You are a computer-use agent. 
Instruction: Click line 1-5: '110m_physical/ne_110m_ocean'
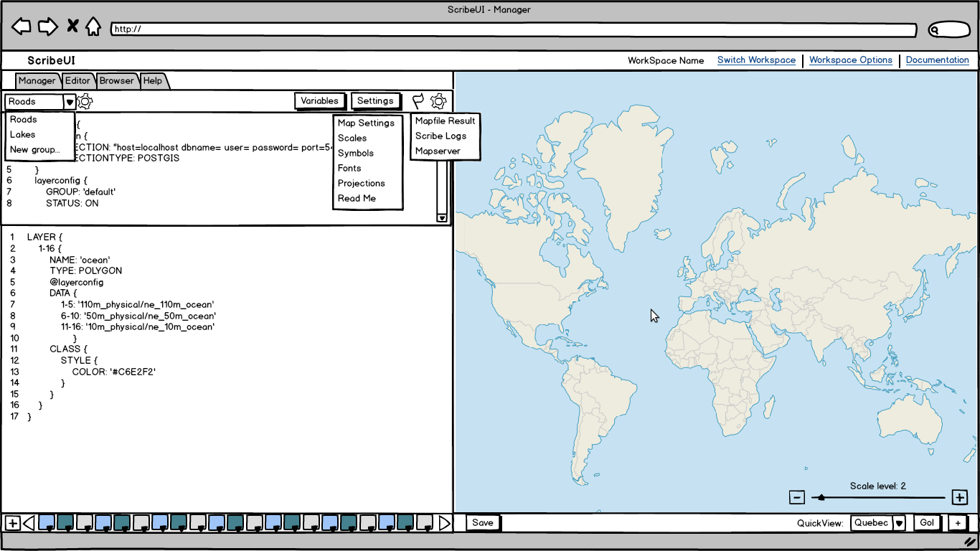[x=137, y=304]
